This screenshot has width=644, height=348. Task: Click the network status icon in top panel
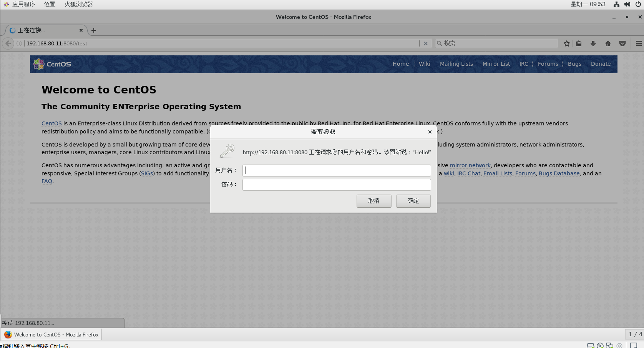tap(616, 4)
